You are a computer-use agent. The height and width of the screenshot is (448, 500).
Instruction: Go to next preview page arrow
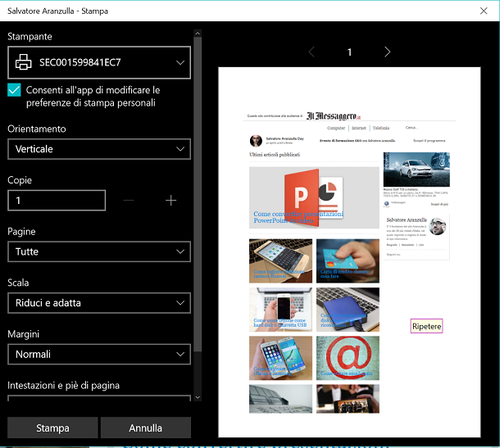(387, 52)
